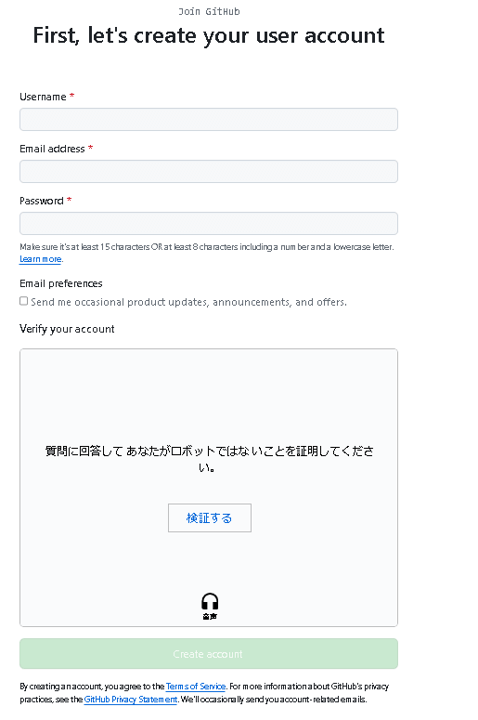This screenshot has width=478, height=720.
Task: Click the 'Send me occasional product updates' label
Action: click(x=189, y=302)
